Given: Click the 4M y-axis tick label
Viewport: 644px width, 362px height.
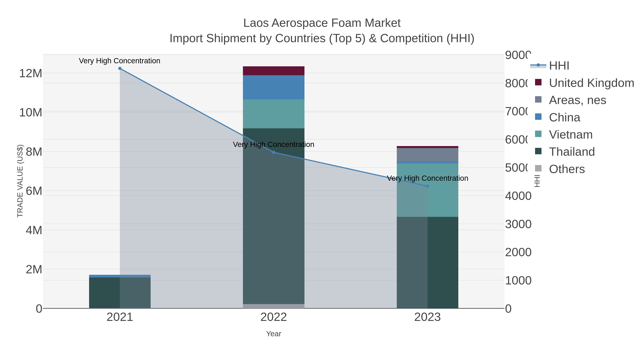Looking at the screenshot, I should point(34,230).
